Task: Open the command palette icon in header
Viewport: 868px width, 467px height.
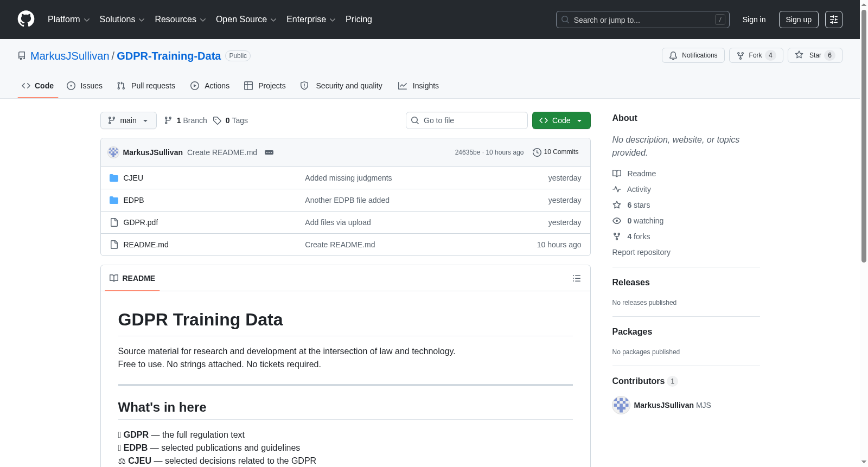Action: tap(833, 20)
